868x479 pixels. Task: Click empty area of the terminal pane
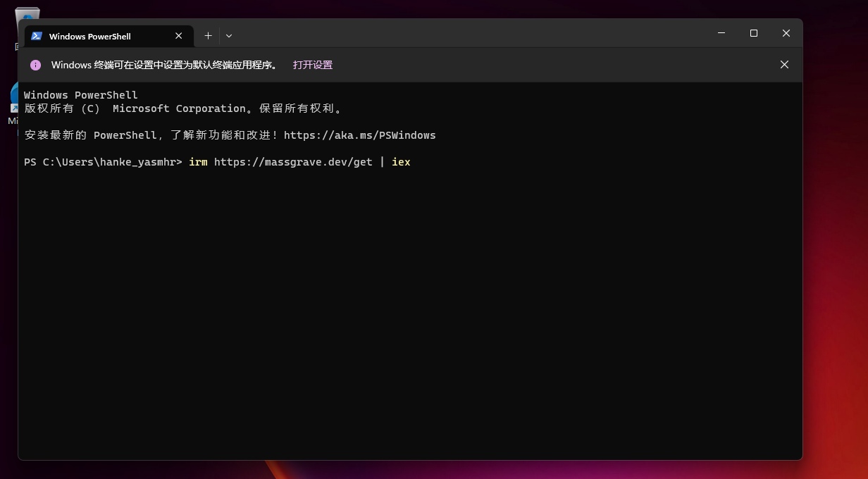click(x=409, y=317)
